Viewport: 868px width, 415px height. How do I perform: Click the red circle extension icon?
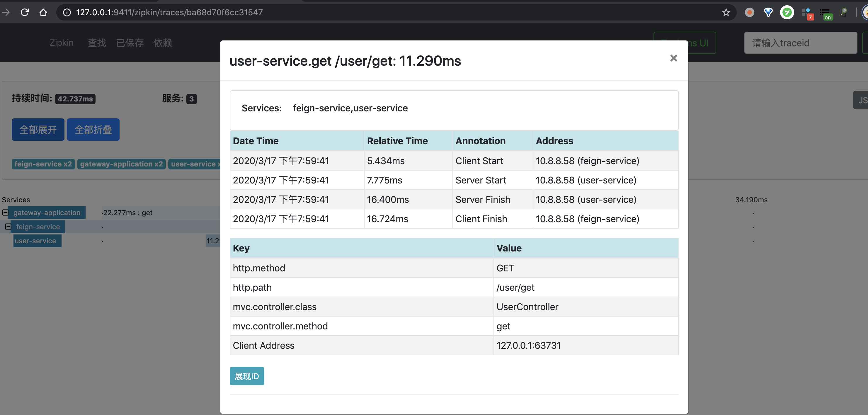click(x=749, y=13)
